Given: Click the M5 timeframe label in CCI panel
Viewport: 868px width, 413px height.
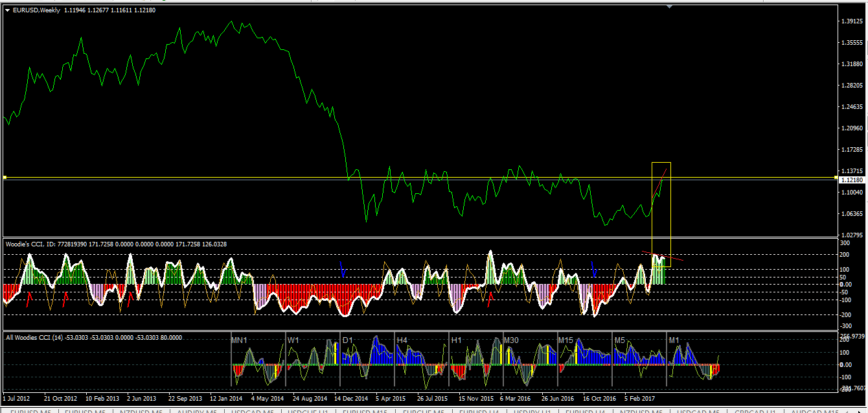Looking at the screenshot, I should tap(620, 340).
